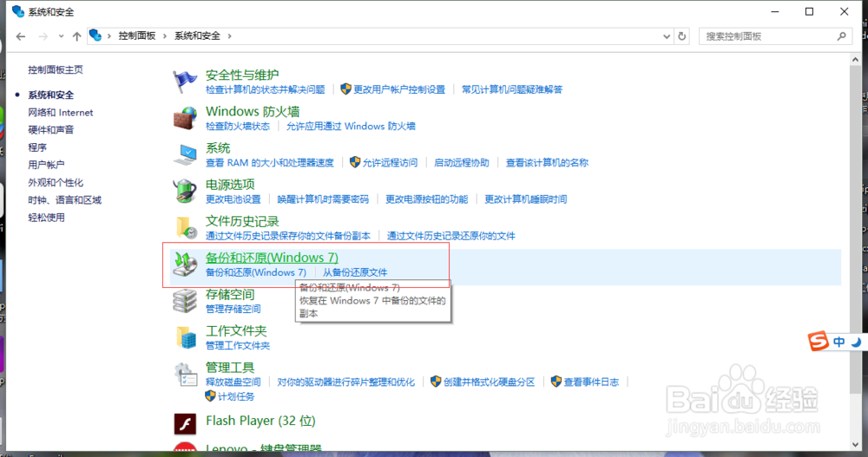
Task: Select 外观和个性化 in sidebar
Action: click(x=56, y=183)
